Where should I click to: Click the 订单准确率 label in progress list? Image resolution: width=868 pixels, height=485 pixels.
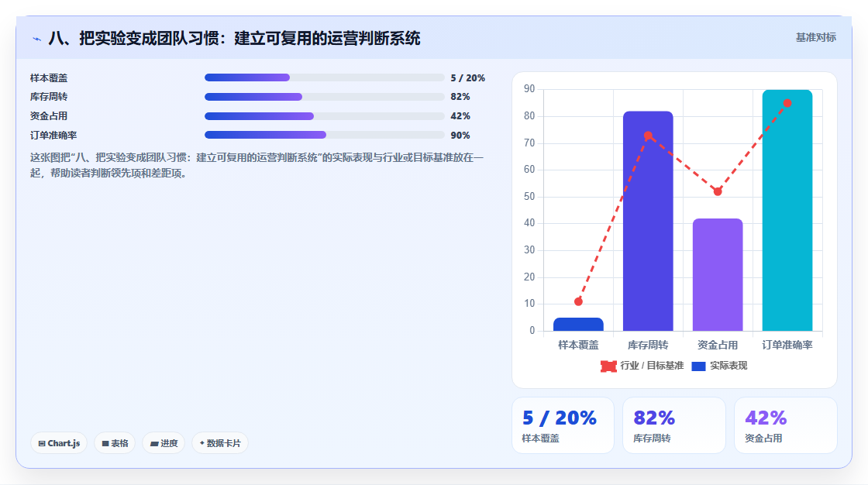[x=53, y=135]
